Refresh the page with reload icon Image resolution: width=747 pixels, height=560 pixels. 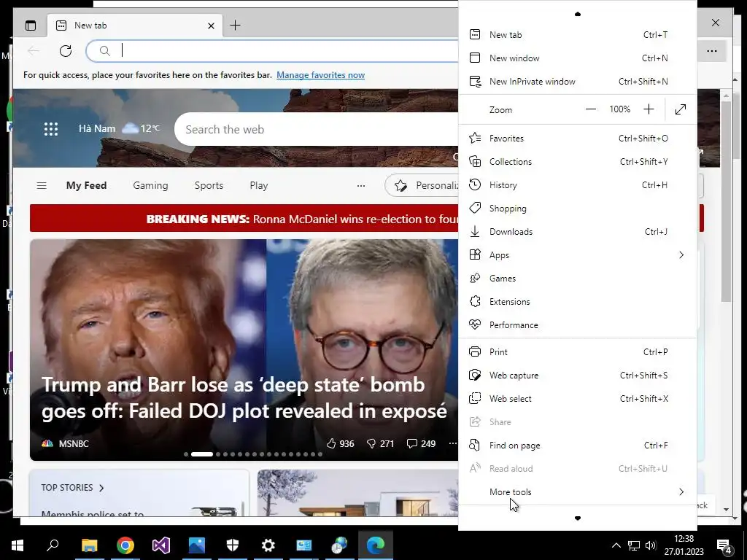[66, 51]
